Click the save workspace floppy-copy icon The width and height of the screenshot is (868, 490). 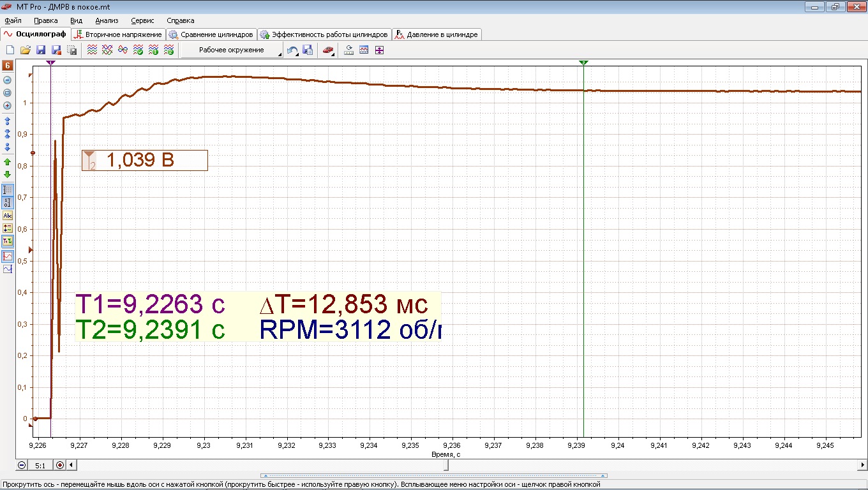coord(308,50)
